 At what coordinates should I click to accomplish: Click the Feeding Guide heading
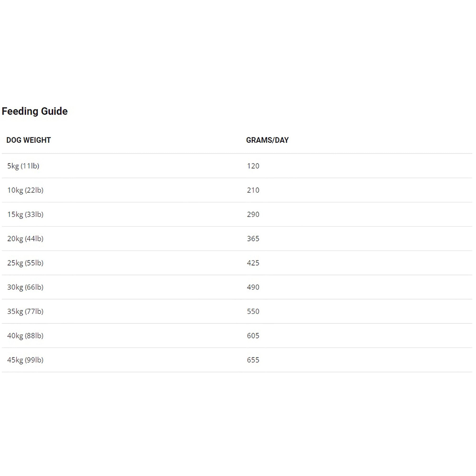point(35,111)
